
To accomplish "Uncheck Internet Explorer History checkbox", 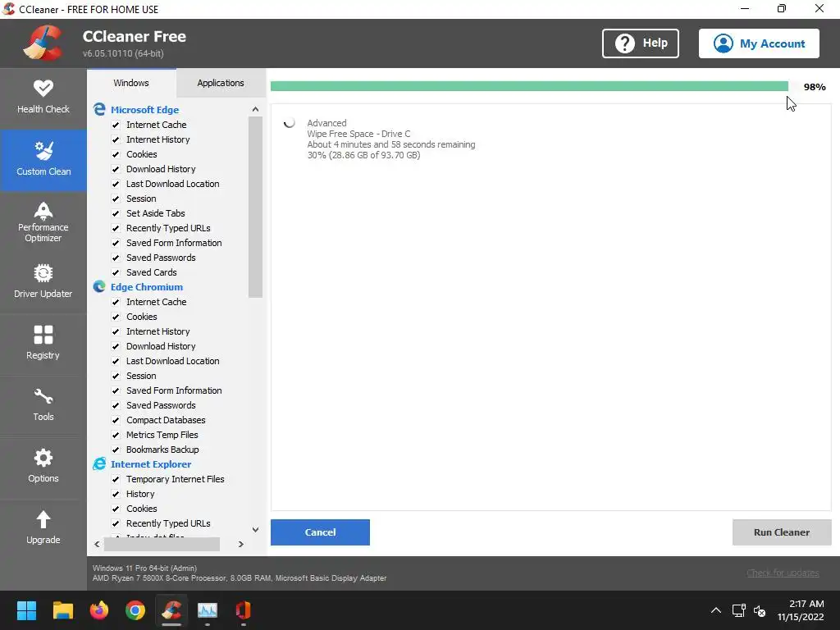I will pyautogui.click(x=115, y=494).
